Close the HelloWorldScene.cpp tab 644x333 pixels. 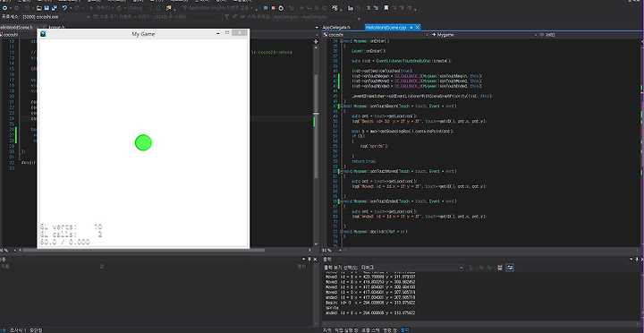point(418,28)
